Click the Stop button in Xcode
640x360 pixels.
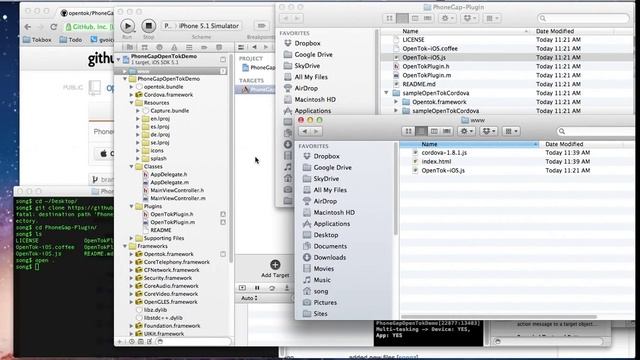[x=149, y=26]
